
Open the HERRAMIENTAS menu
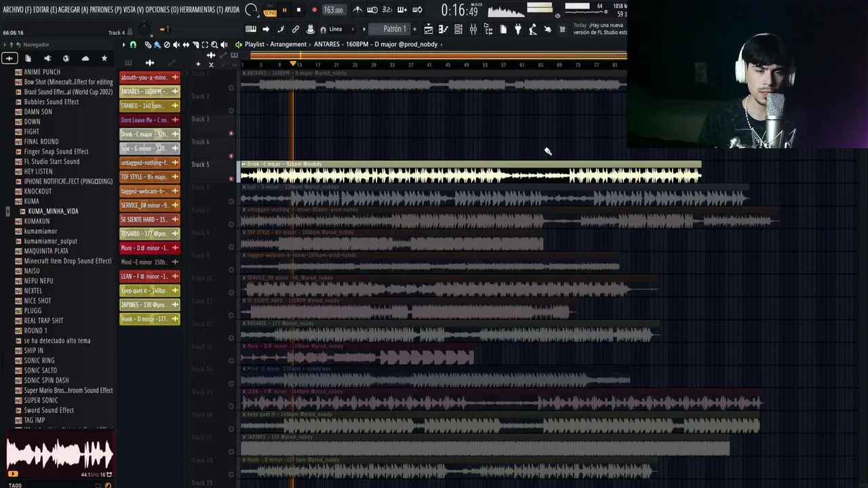(x=202, y=9)
